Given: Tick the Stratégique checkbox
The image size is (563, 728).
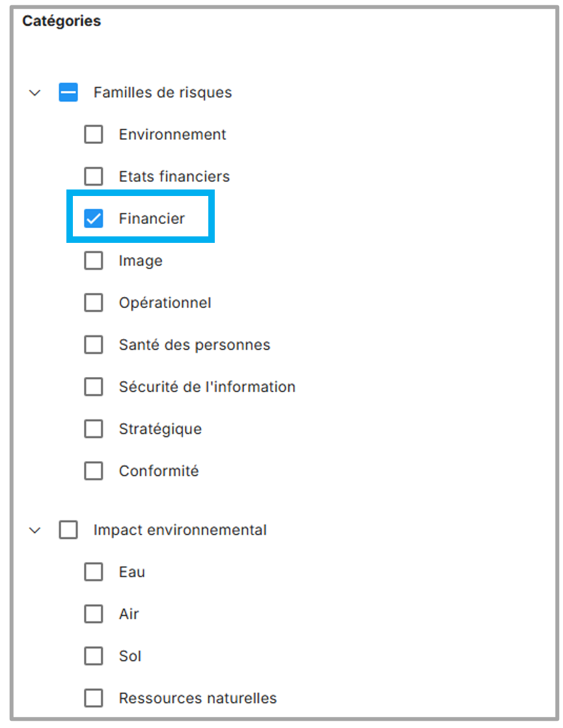Looking at the screenshot, I should point(94,429).
